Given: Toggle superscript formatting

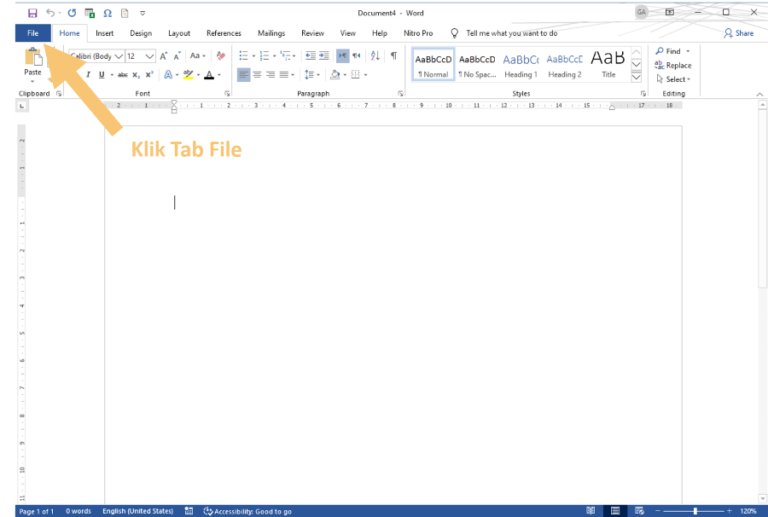Looking at the screenshot, I should click(149, 74).
